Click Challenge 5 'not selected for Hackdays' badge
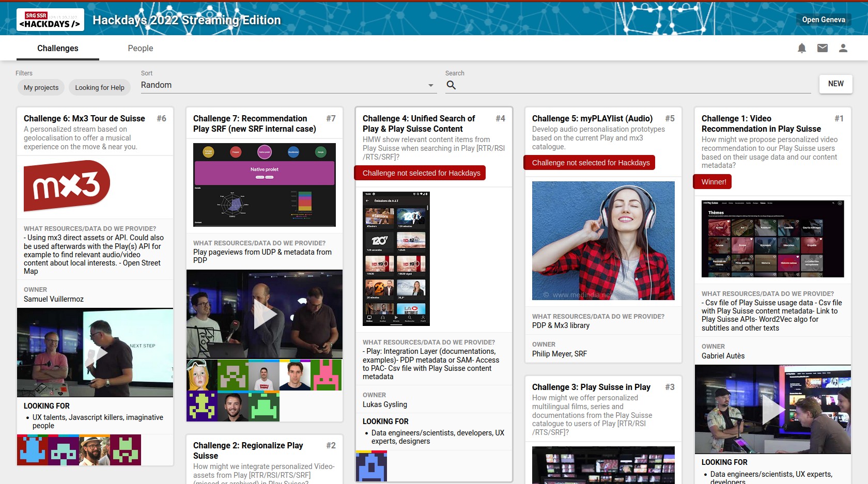 590,163
